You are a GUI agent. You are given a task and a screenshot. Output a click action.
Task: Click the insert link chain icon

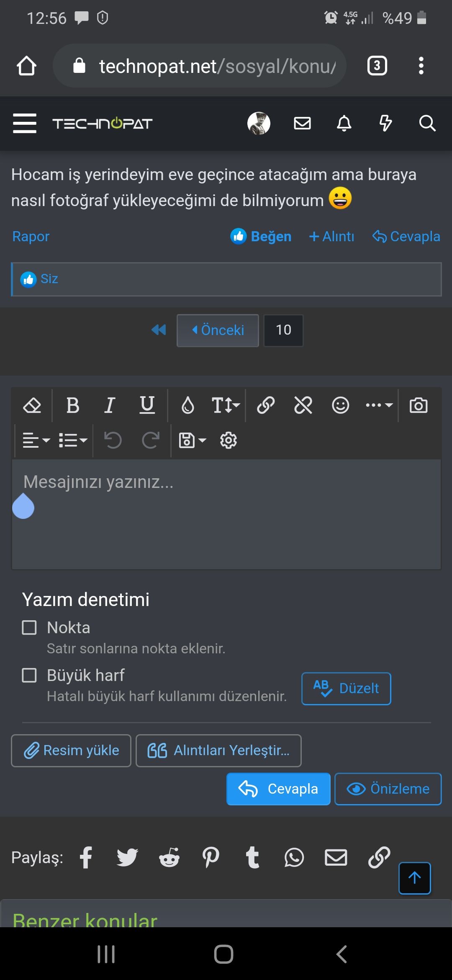[x=266, y=405]
